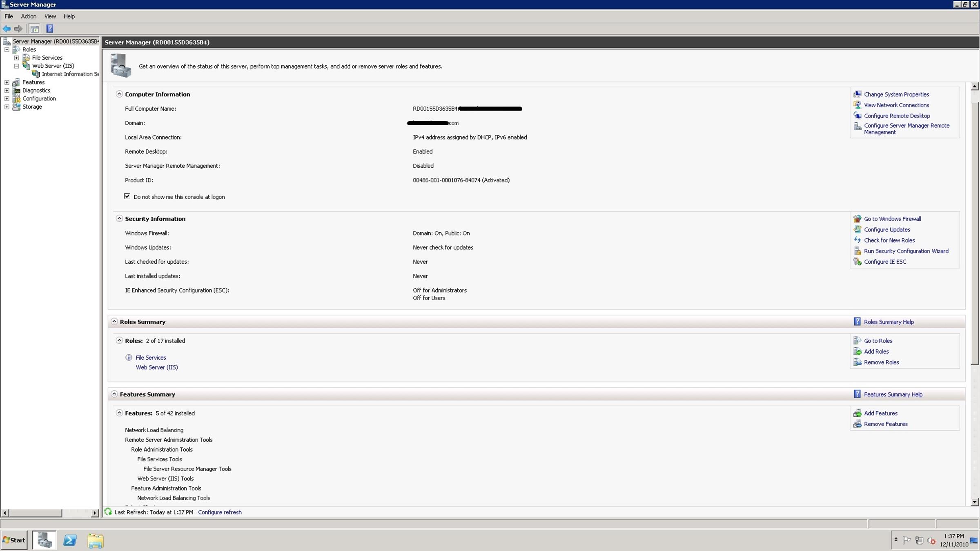Image resolution: width=980 pixels, height=551 pixels.
Task: Click the Add Features icon
Action: tap(857, 413)
